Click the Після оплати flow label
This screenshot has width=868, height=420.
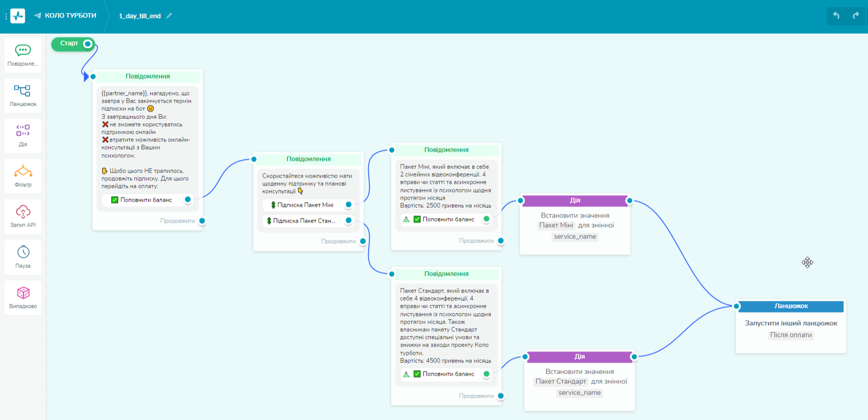point(791,335)
